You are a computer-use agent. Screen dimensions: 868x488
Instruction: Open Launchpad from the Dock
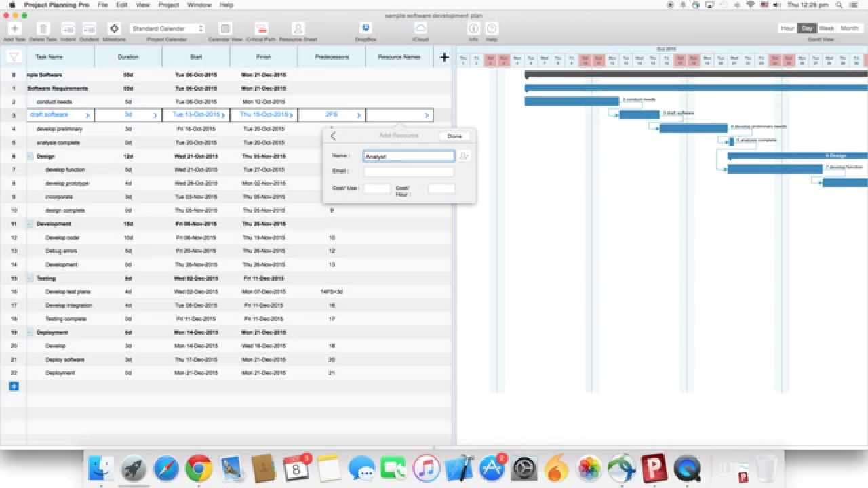(x=134, y=468)
